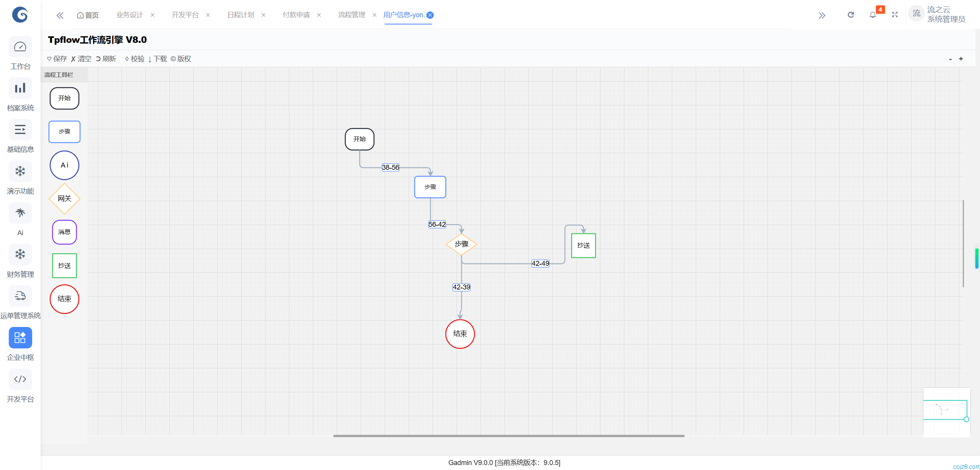Click the page refresh icon in header

(851, 15)
